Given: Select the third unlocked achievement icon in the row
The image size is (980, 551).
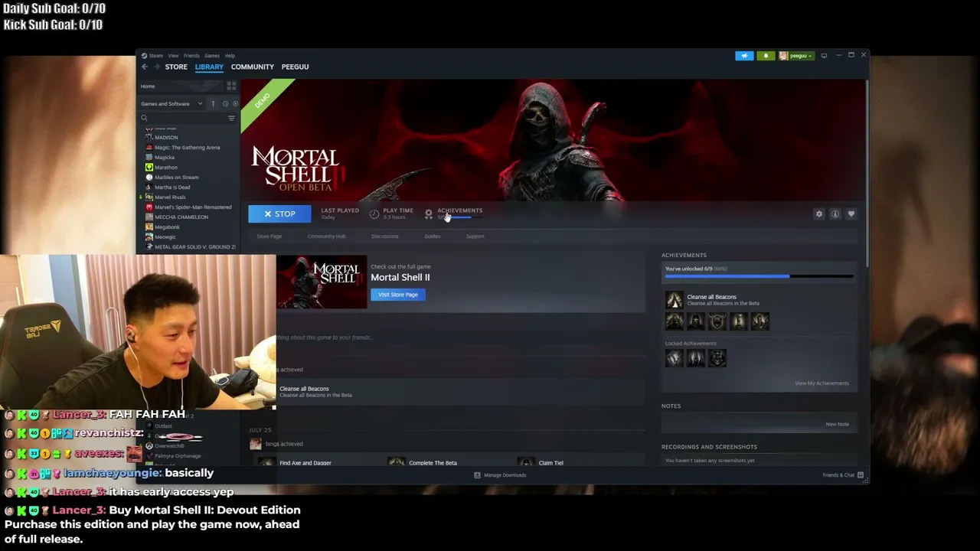Looking at the screenshot, I should [717, 321].
